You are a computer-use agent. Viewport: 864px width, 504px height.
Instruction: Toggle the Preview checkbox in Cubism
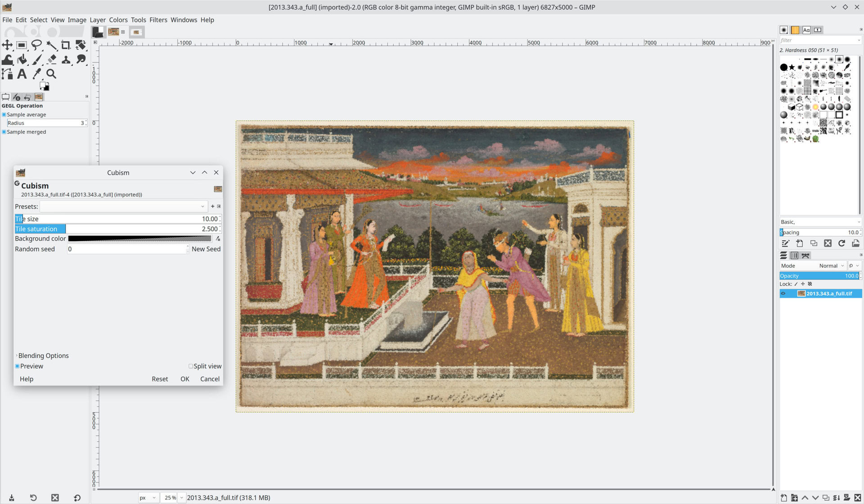tap(17, 366)
